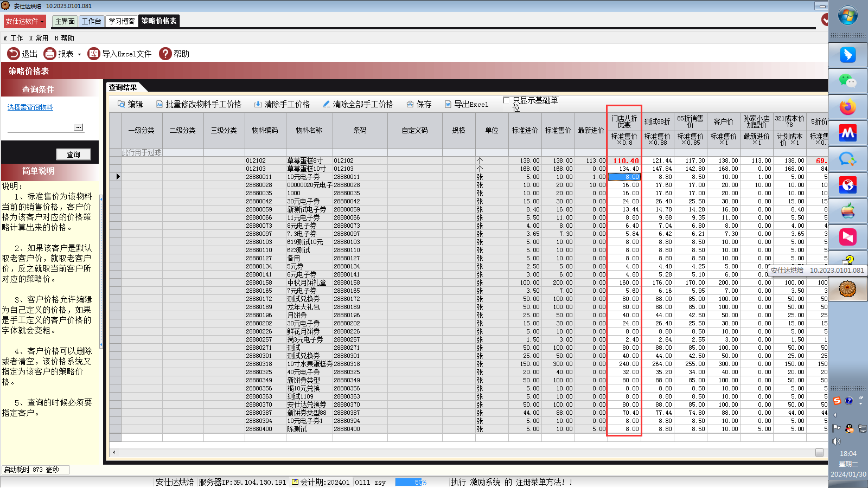This screenshot has width=868, height=488.
Task: Select the 龙年大礼包 name cell
Action: pos(309,307)
